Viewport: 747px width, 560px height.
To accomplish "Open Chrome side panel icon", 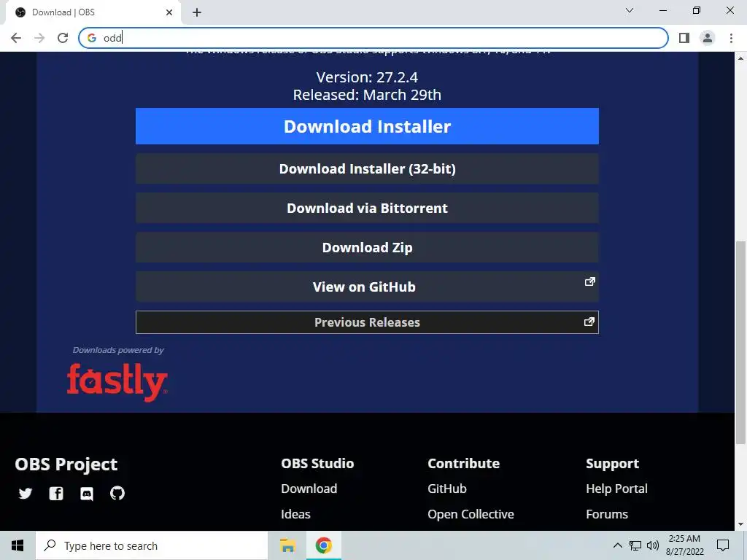I will (x=684, y=38).
